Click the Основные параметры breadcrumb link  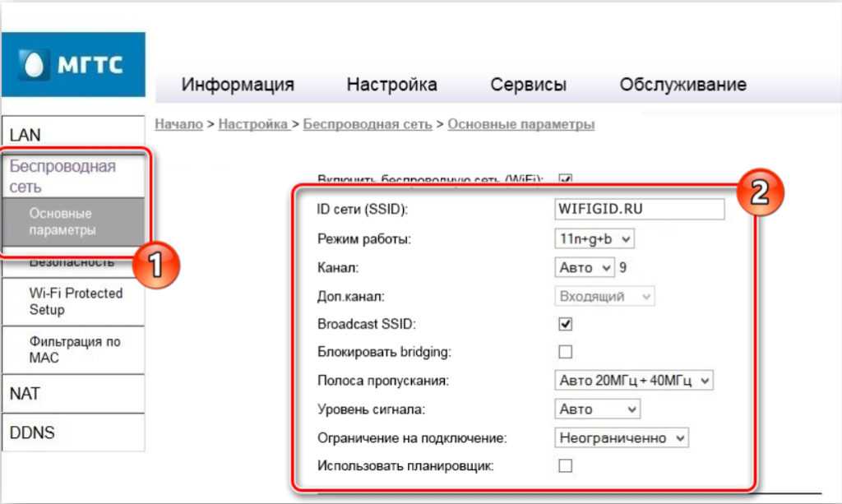[520, 124]
